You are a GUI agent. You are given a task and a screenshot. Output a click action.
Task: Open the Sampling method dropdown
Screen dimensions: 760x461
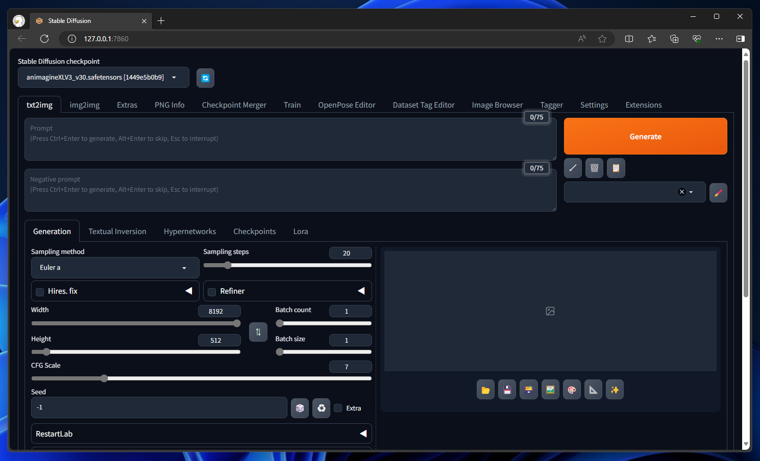[115, 268]
